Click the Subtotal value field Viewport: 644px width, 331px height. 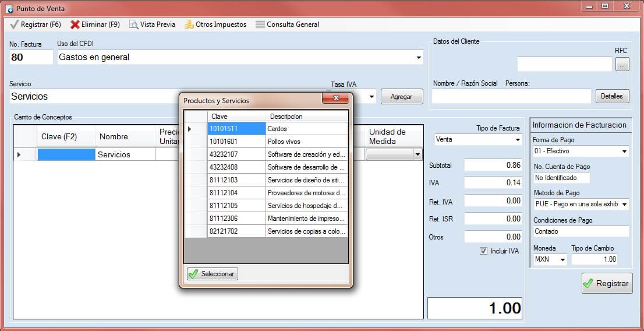(x=493, y=165)
